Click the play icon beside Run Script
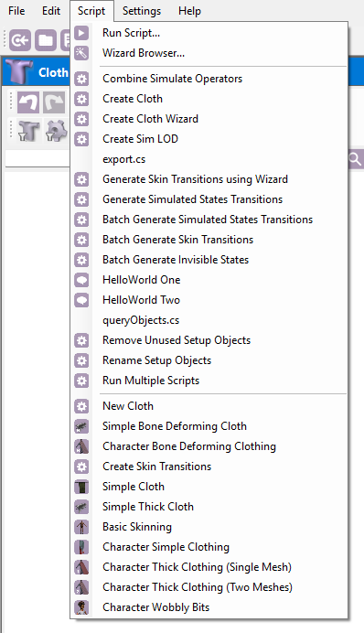364x633 pixels. [81, 33]
